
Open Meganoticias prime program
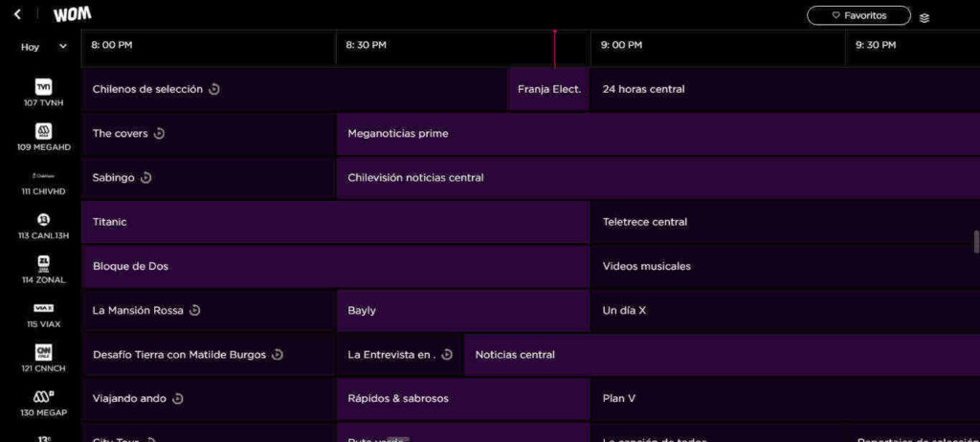(x=398, y=134)
